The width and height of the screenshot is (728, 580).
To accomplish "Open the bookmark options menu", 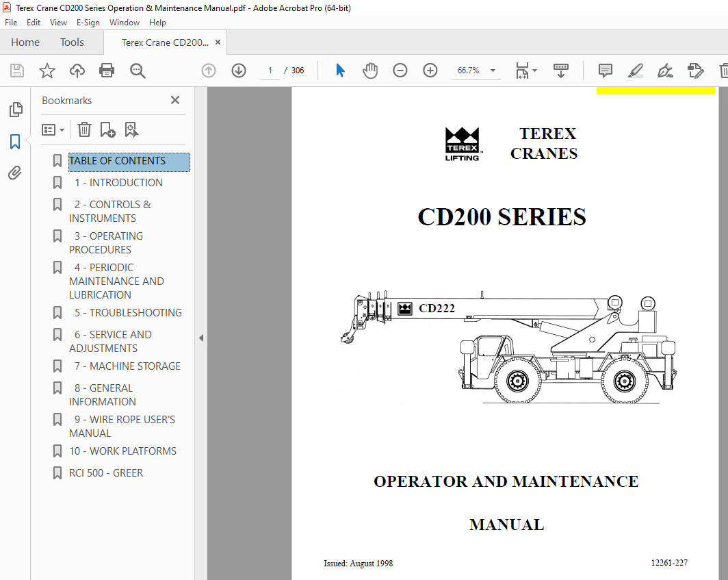I will click(53, 129).
